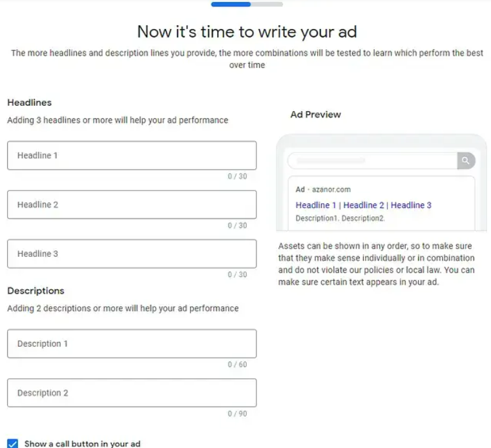Click the search bar in the preview phone
491x448 pixels.
[x=372, y=161]
